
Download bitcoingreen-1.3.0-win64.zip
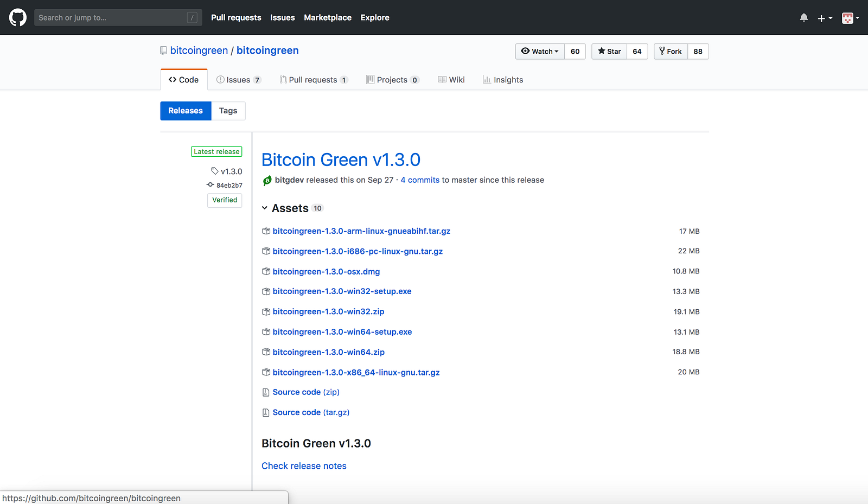[x=329, y=352]
